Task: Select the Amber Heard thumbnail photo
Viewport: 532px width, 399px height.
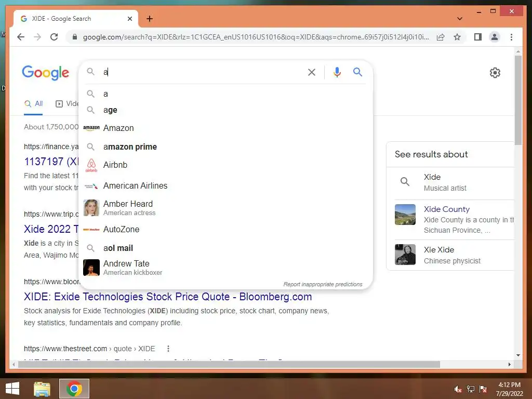Action: (x=91, y=208)
